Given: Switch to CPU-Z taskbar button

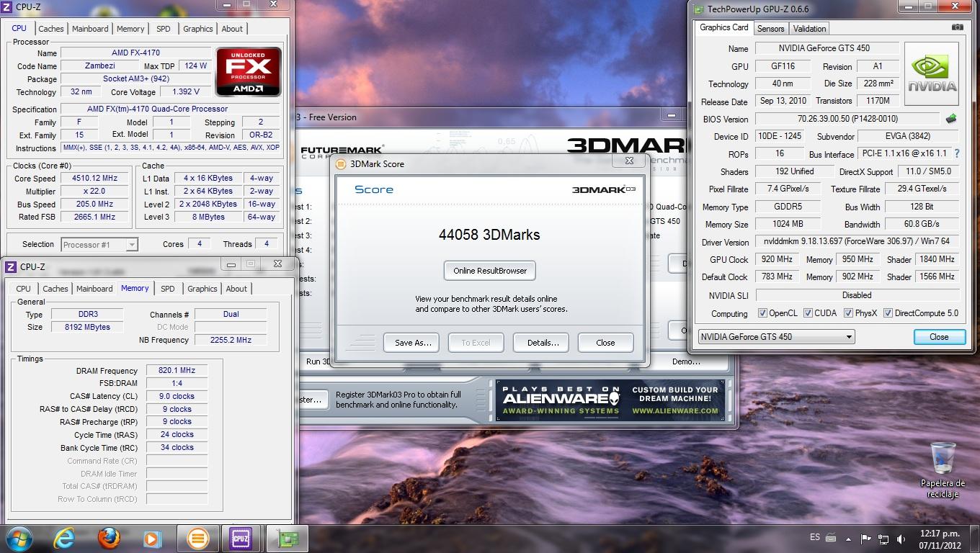Looking at the screenshot, I should pyautogui.click(x=241, y=538).
